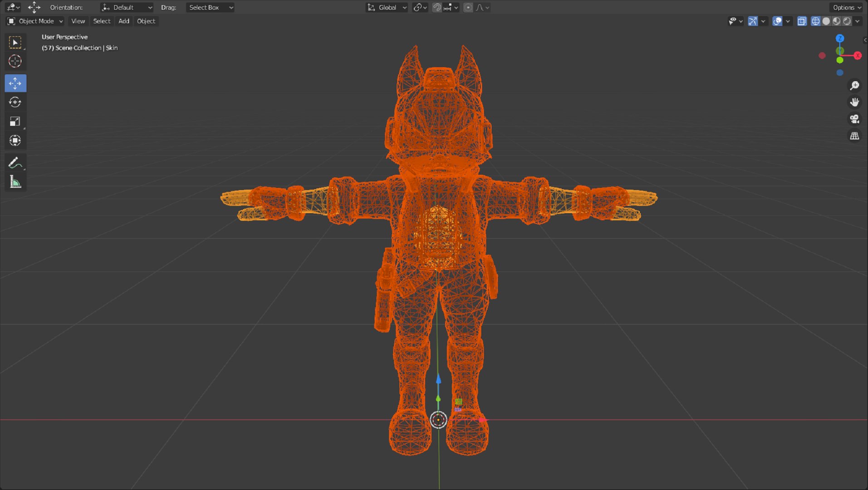Pick the Rotate tool
Screen dimensions: 868x490
15,102
